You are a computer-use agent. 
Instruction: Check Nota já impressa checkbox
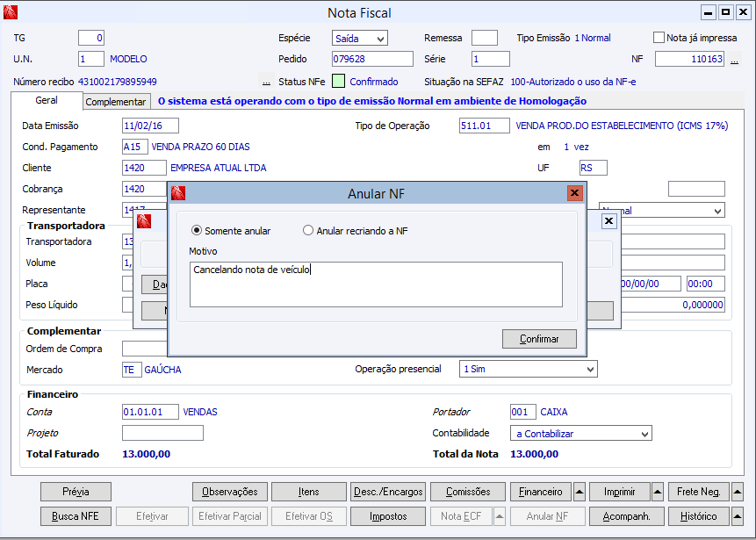(659, 38)
